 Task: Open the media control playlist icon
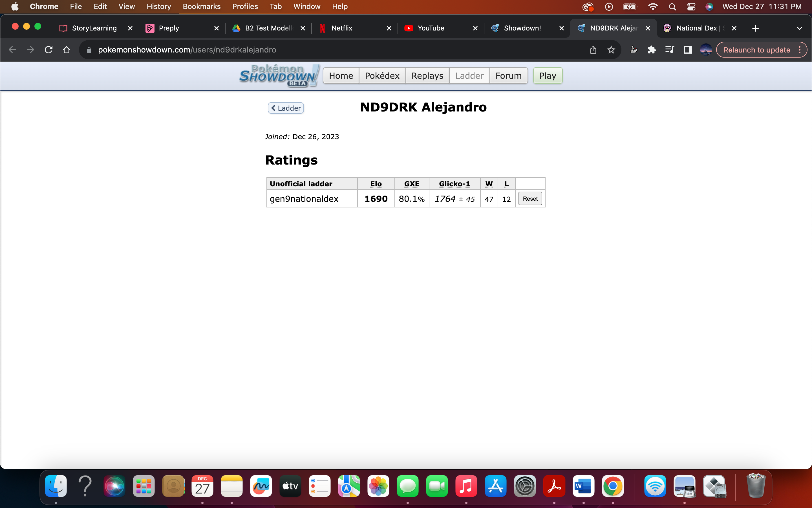(x=669, y=50)
